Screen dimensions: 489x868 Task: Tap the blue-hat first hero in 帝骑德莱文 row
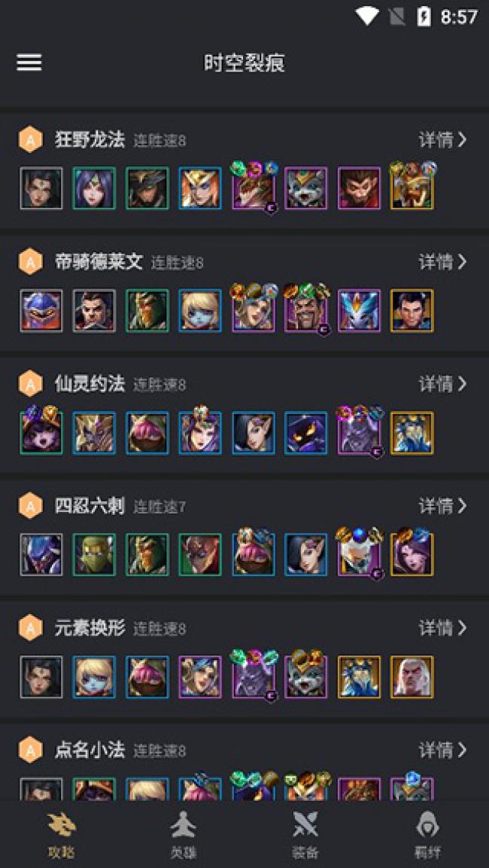[x=41, y=311]
